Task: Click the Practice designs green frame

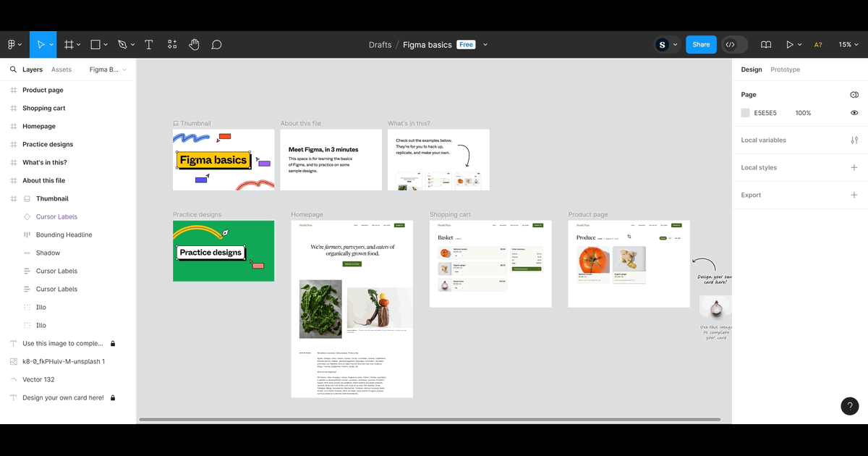Action: pyautogui.click(x=224, y=250)
